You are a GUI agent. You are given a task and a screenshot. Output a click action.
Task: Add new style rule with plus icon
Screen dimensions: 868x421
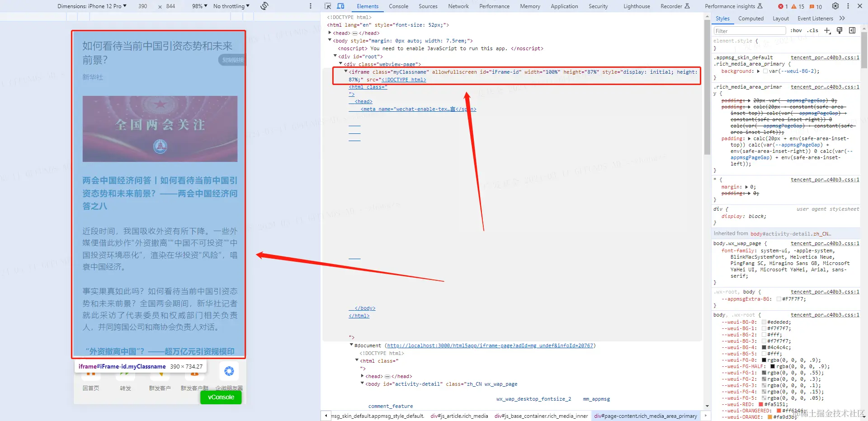[827, 30]
